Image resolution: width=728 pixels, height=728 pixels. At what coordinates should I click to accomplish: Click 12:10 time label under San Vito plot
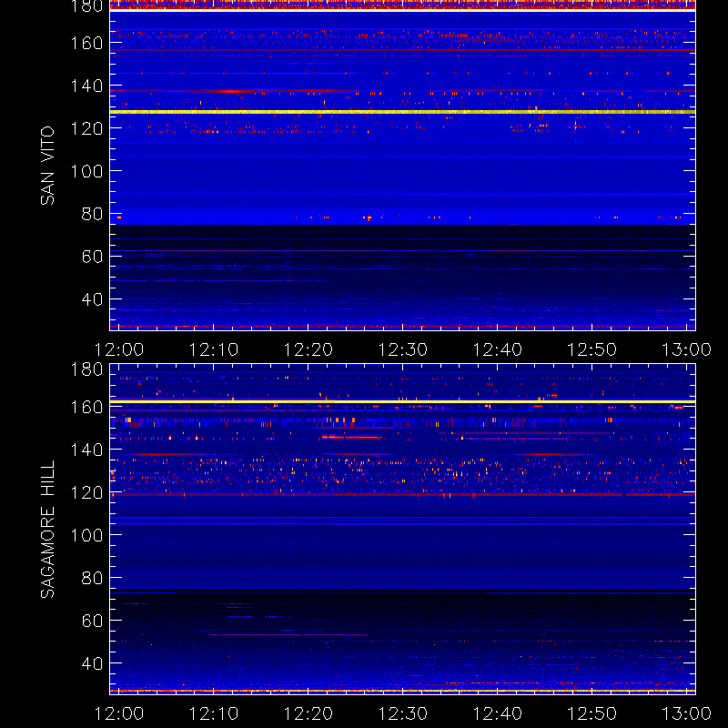pyautogui.click(x=214, y=349)
